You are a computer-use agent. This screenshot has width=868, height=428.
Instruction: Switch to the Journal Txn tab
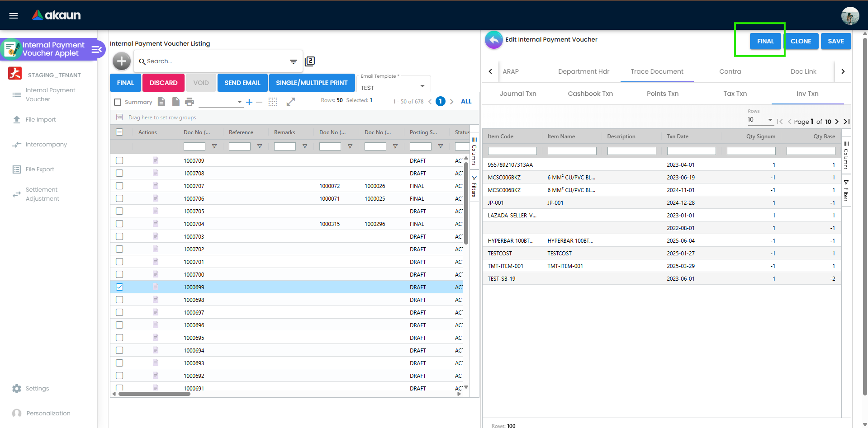517,94
